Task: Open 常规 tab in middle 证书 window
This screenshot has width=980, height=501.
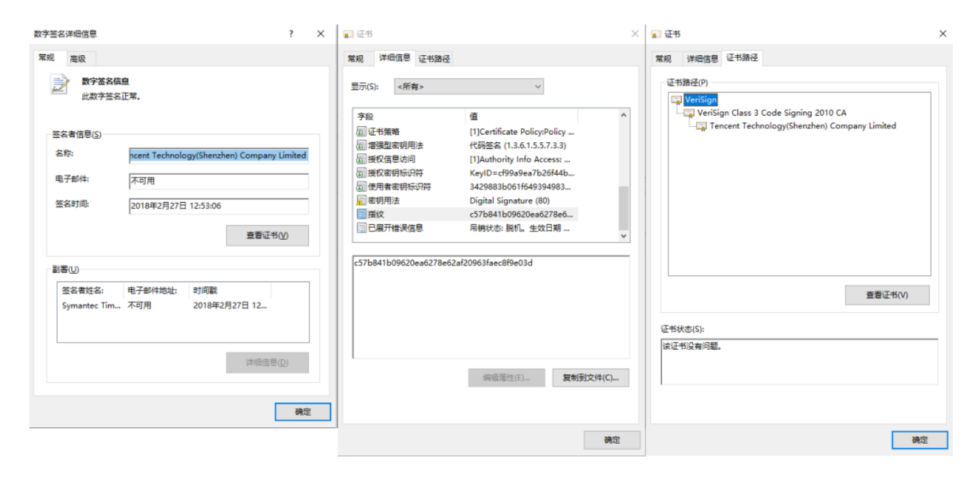Action: coord(355,59)
